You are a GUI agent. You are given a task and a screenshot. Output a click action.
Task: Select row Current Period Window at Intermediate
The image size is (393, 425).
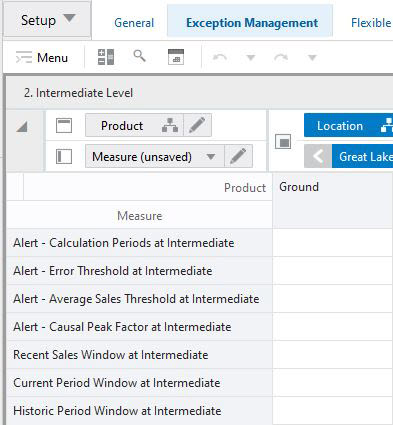tap(139, 383)
